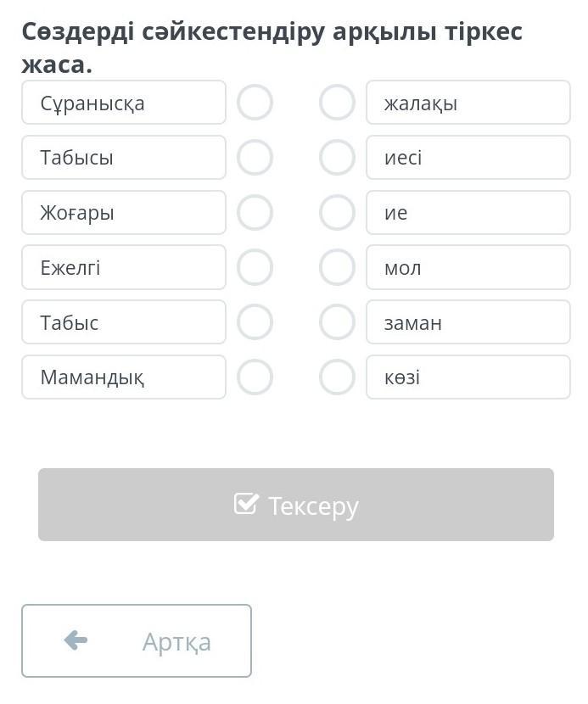
Task: Click the жалақы word box
Action: (x=468, y=103)
